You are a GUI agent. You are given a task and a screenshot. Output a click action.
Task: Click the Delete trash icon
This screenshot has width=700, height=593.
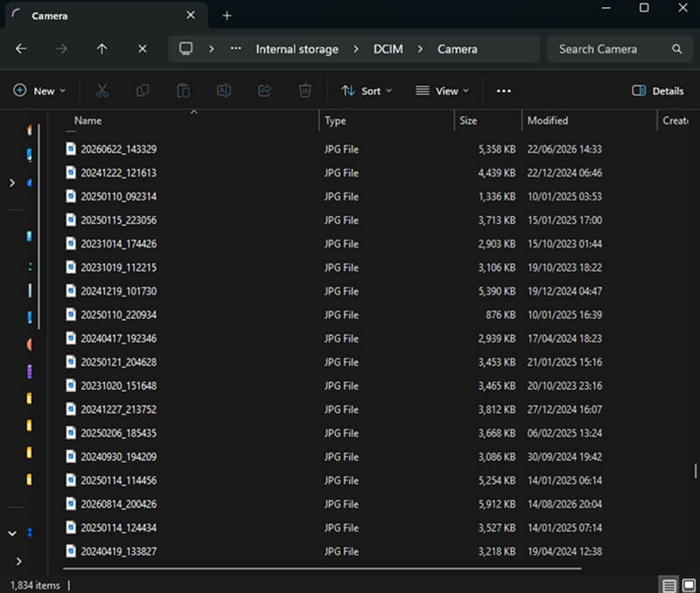point(304,91)
